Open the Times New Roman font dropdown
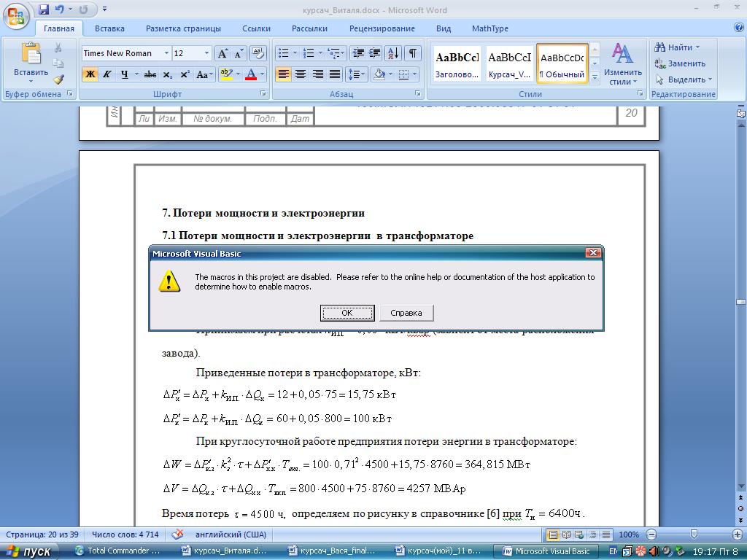The image size is (747, 560). pos(166,52)
